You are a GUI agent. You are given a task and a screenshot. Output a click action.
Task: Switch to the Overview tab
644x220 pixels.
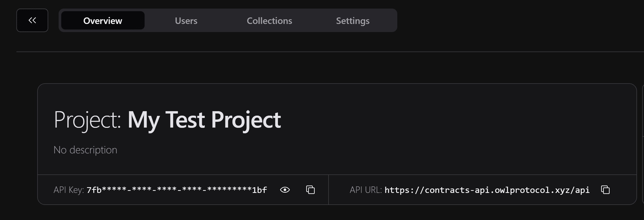103,21
